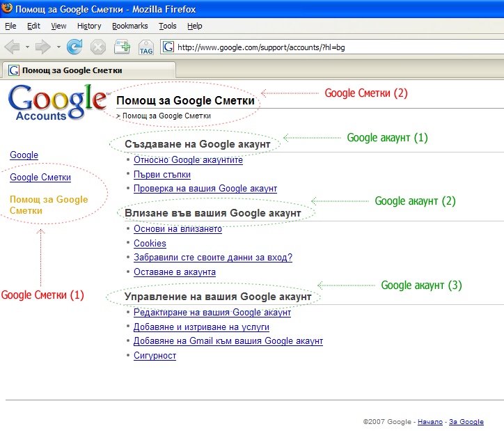
Task: Open the Първи стъпки link
Action: (162, 175)
